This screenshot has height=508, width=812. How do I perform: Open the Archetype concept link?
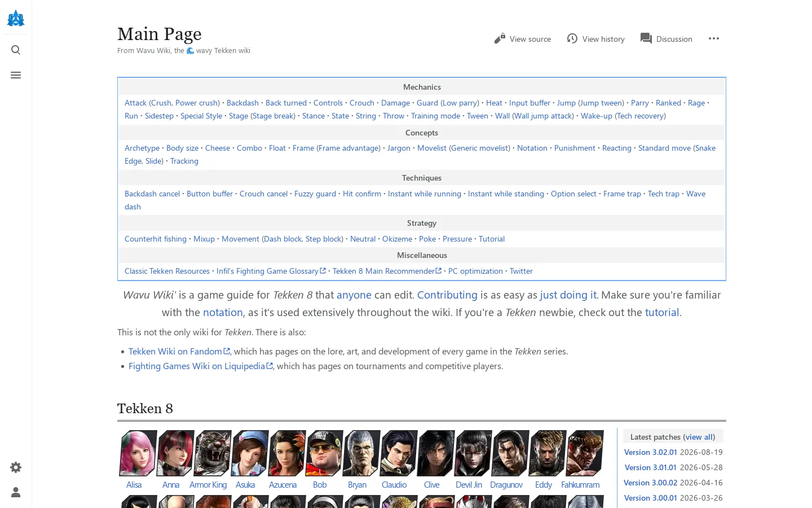(142, 148)
